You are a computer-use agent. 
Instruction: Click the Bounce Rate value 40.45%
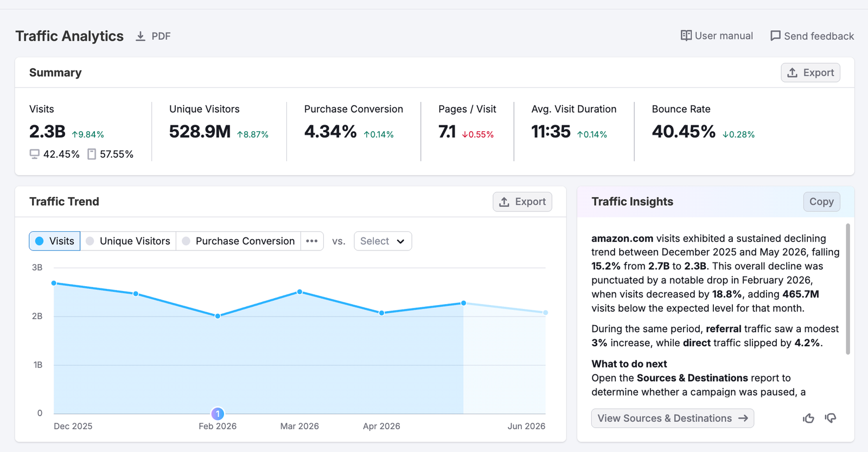(x=684, y=132)
